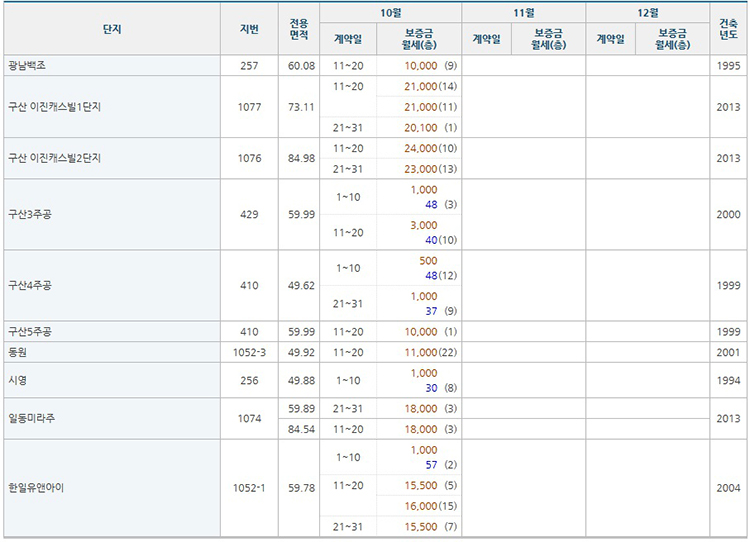Click the 시영 complex name

tap(18, 380)
